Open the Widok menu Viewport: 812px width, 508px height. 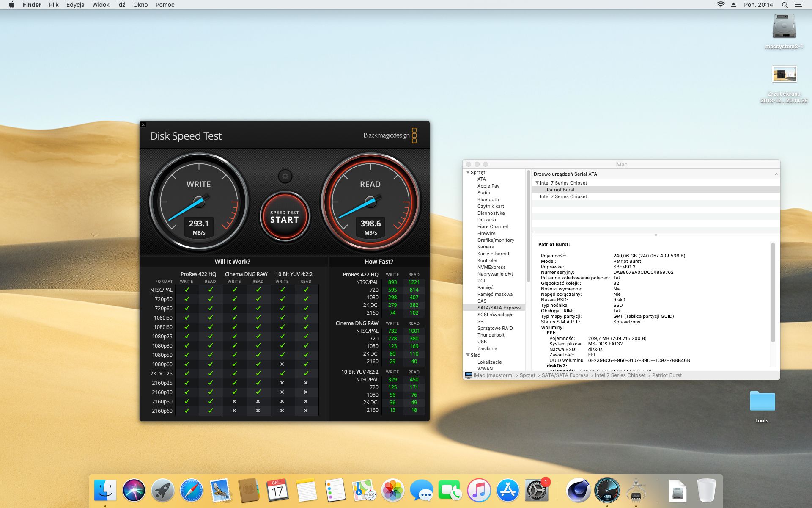tap(101, 5)
